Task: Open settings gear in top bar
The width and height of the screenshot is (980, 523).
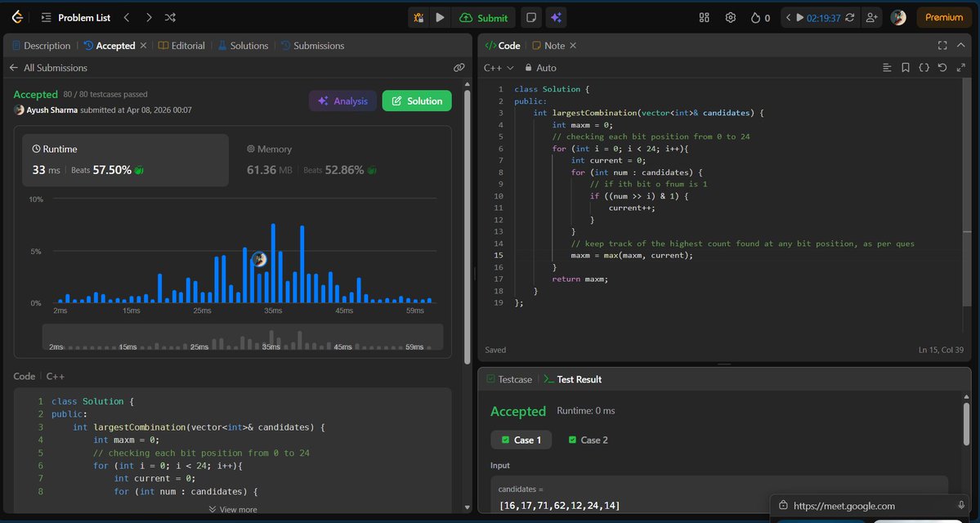Action: 730,17
